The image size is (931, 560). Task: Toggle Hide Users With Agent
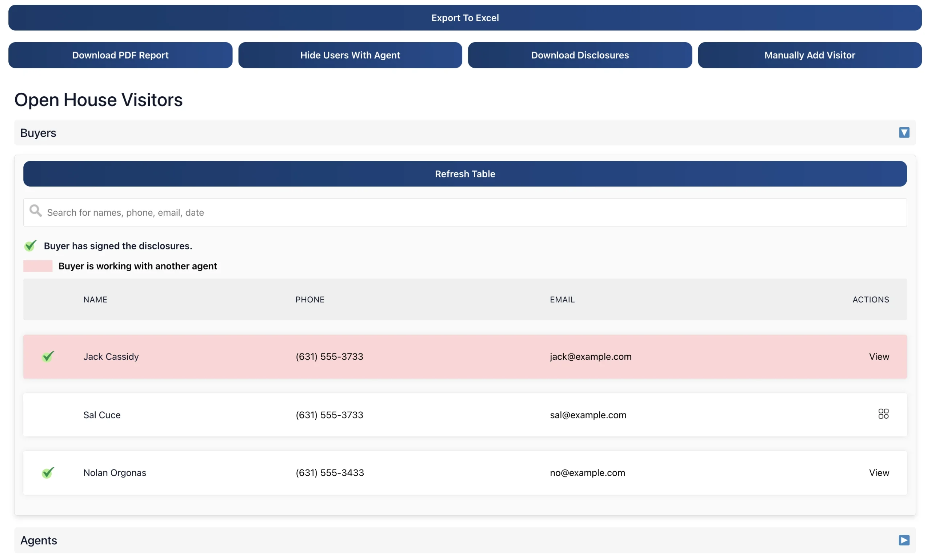(350, 55)
